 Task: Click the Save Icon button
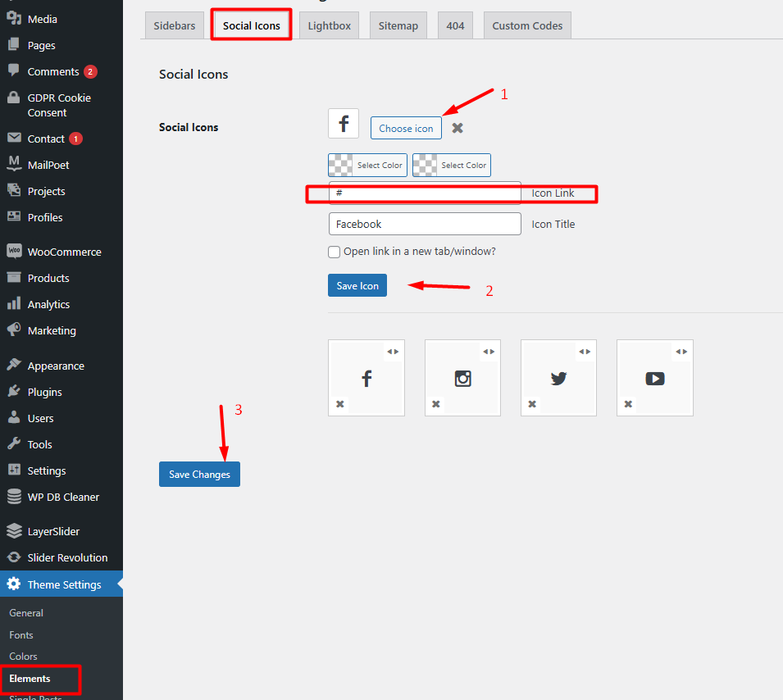(x=357, y=285)
